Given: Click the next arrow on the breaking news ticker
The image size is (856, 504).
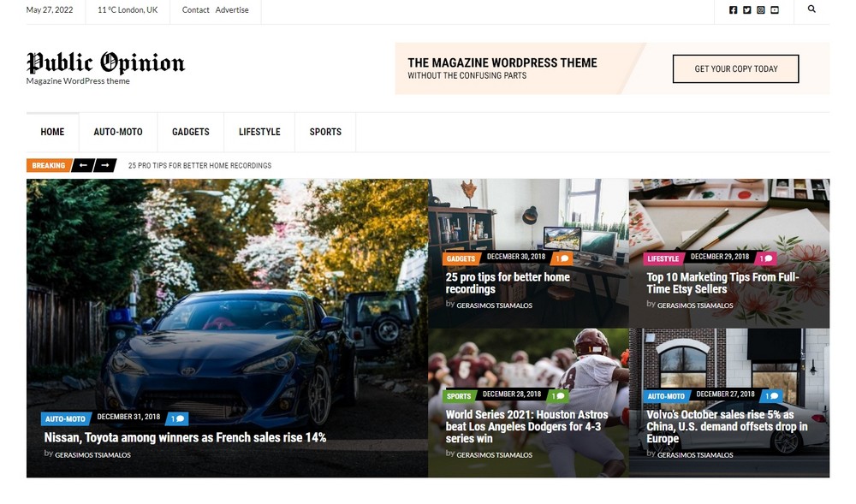Looking at the screenshot, I should (x=104, y=164).
